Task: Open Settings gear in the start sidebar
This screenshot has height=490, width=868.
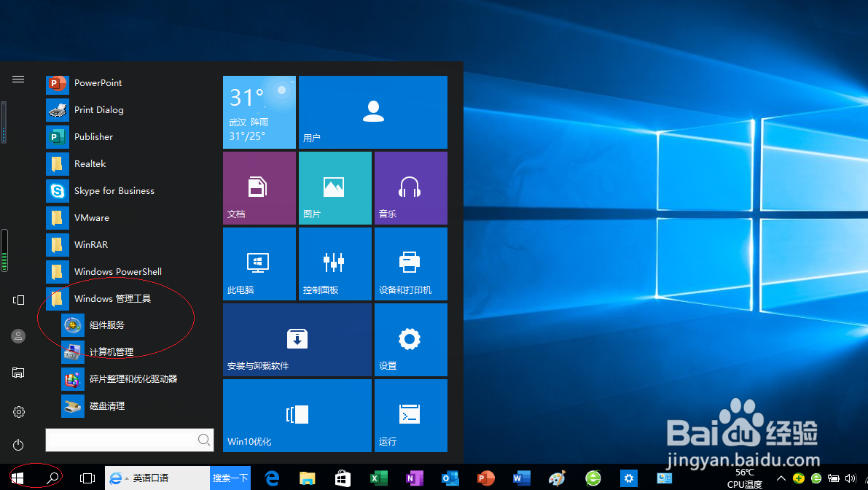Action: 17,411
